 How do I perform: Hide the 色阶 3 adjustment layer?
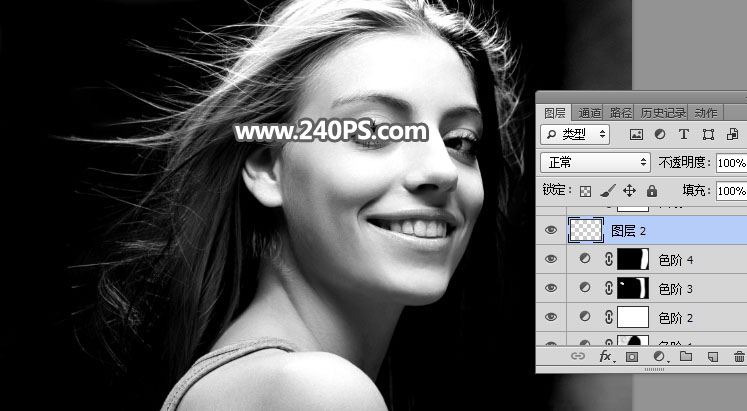551,288
